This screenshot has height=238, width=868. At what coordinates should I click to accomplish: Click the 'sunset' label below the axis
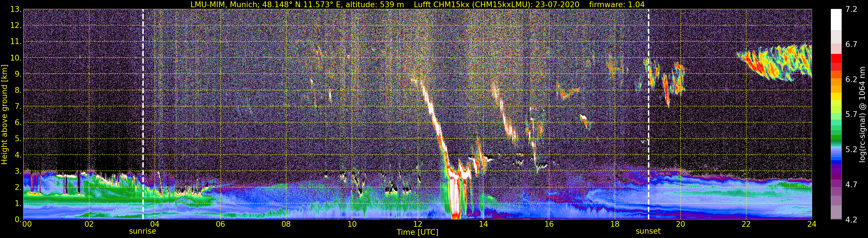point(648,231)
